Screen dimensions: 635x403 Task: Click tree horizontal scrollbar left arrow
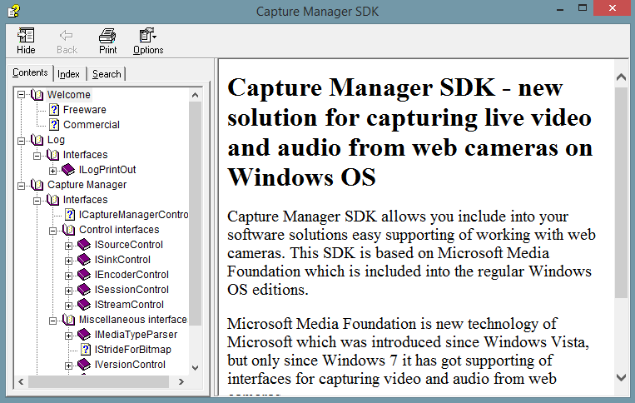click(21, 382)
